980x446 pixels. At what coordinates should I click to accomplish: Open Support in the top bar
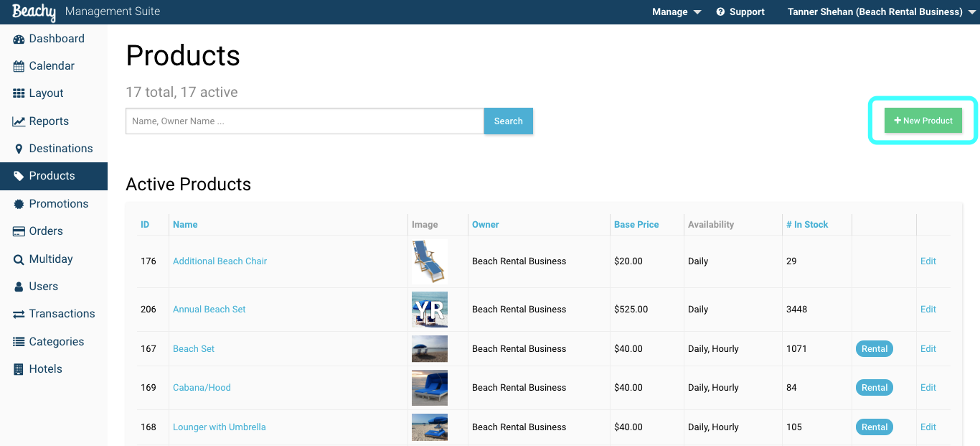pos(740,12)
